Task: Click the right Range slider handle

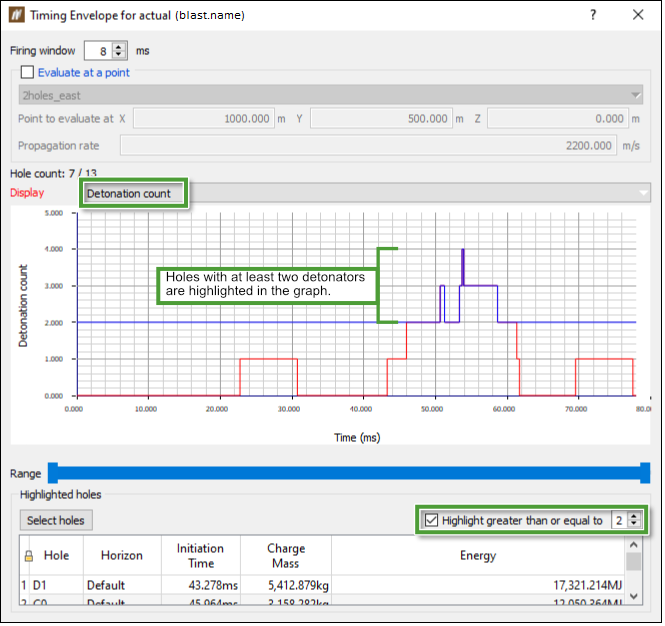Action: (x=645, y=473)
